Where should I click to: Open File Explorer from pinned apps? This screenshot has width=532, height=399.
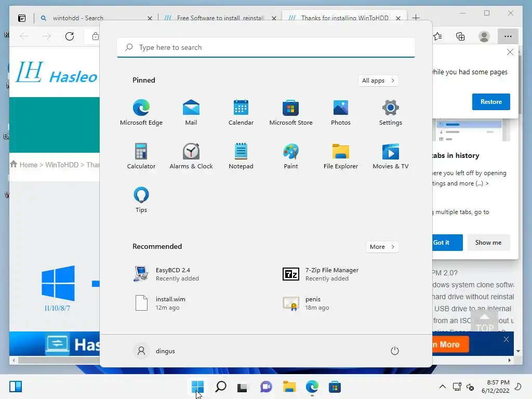341,156
